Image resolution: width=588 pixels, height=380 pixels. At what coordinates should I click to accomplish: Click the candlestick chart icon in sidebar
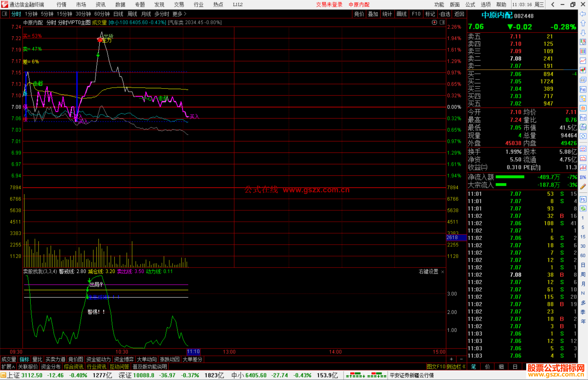tap(583, 70)
